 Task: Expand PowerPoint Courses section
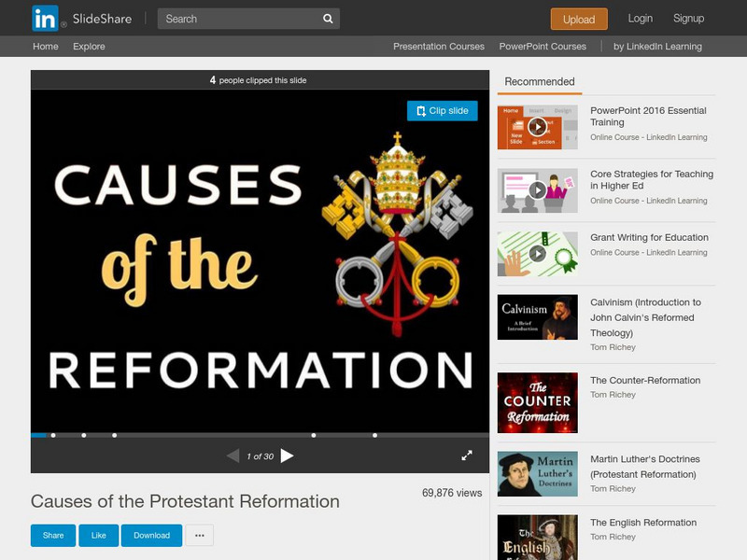coord(542,46)
